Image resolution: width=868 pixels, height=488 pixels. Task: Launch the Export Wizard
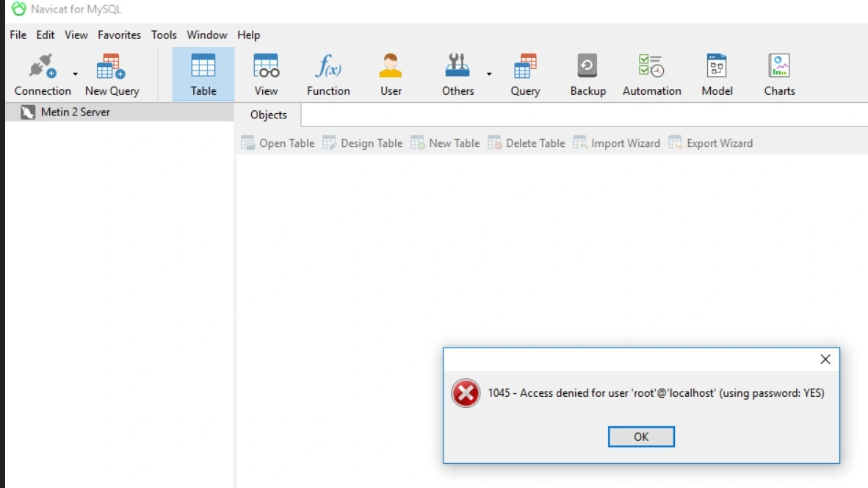tap(711, 143)
